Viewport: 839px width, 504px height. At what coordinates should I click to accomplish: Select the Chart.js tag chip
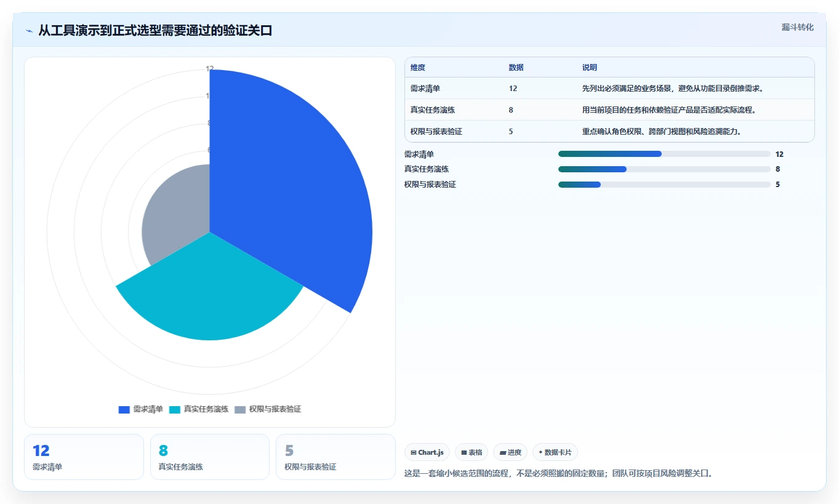click(427, 452)
